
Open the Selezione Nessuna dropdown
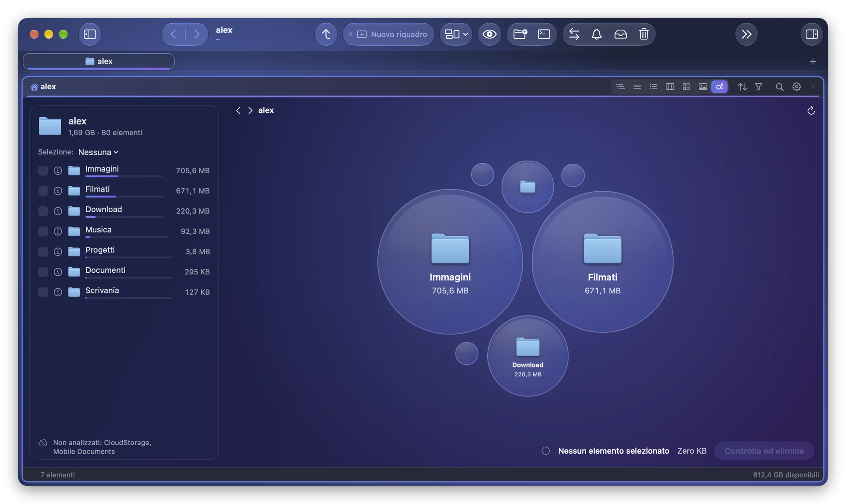pos(98,152)
